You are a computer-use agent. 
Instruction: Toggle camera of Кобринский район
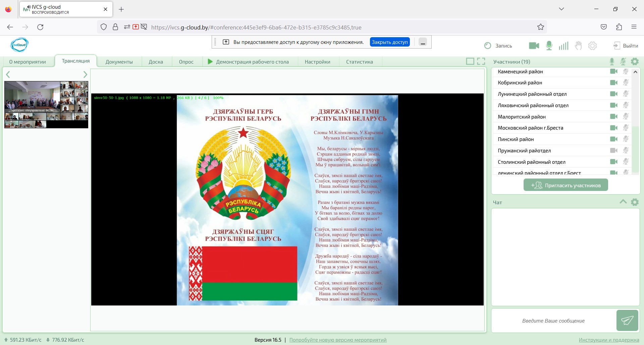pos(614,82)
